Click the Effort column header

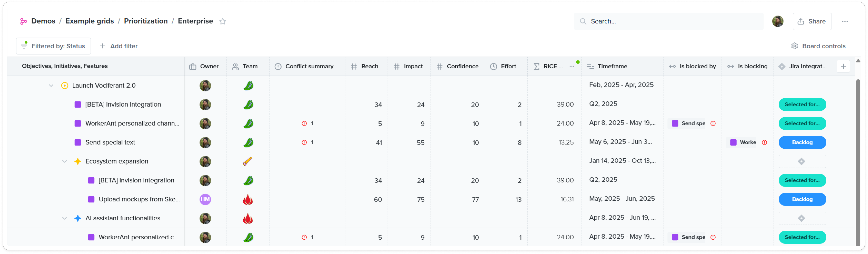(506, 66)
